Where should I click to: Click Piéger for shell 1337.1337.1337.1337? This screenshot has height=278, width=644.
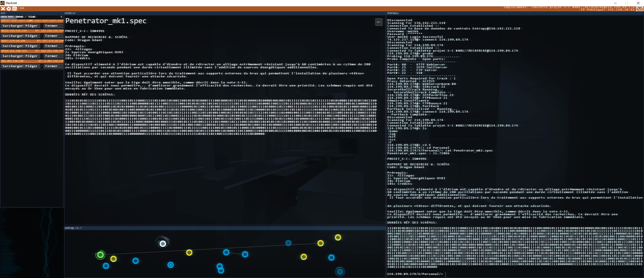coord(31,26)
